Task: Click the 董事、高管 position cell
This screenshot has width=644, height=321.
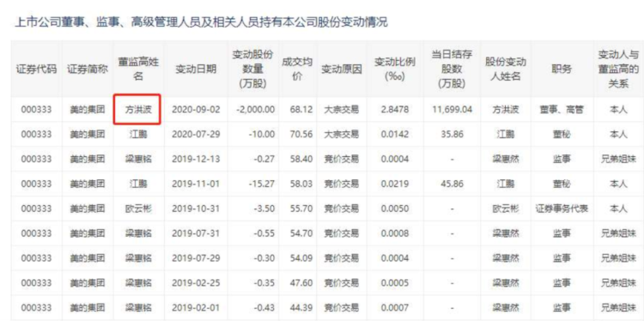Action: [562, 110]
